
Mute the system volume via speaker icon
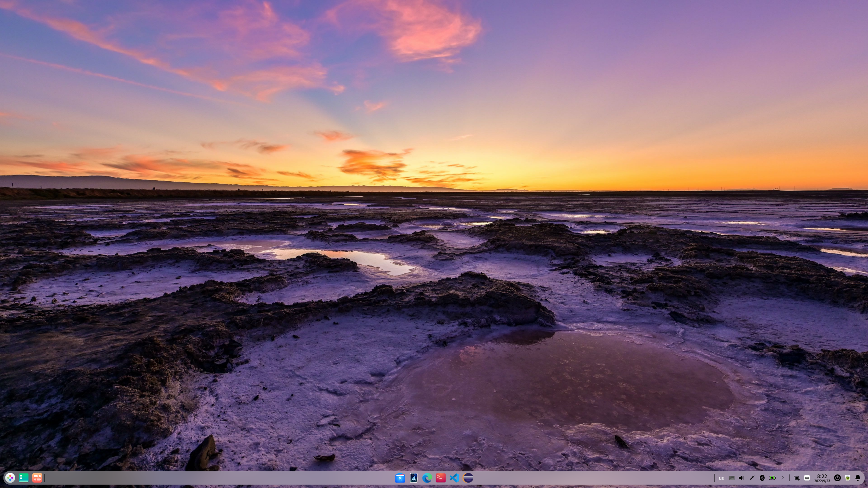click(741, 478)
